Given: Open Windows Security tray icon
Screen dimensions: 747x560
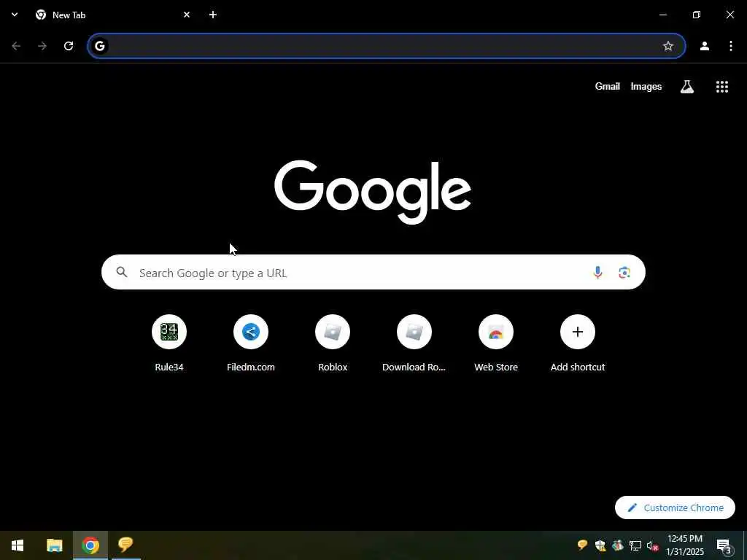Looking at the screenshot, I should (x=600, y=545).
